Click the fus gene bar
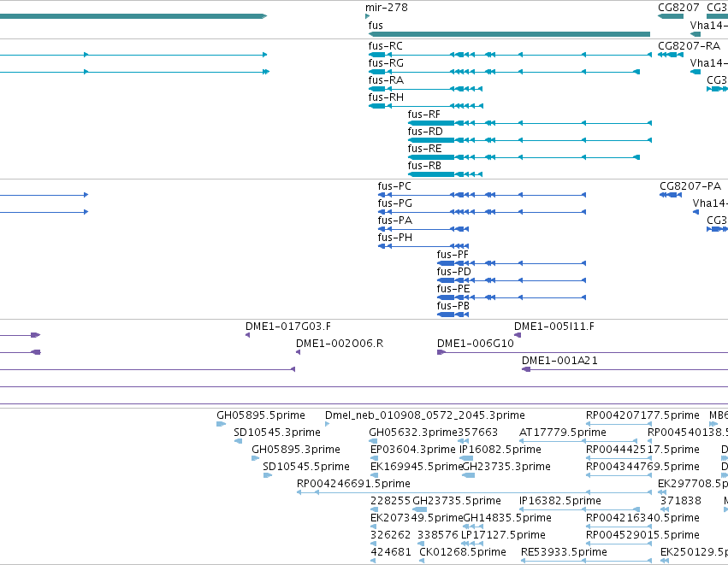728x565 pixels. [x=509, y=34]
